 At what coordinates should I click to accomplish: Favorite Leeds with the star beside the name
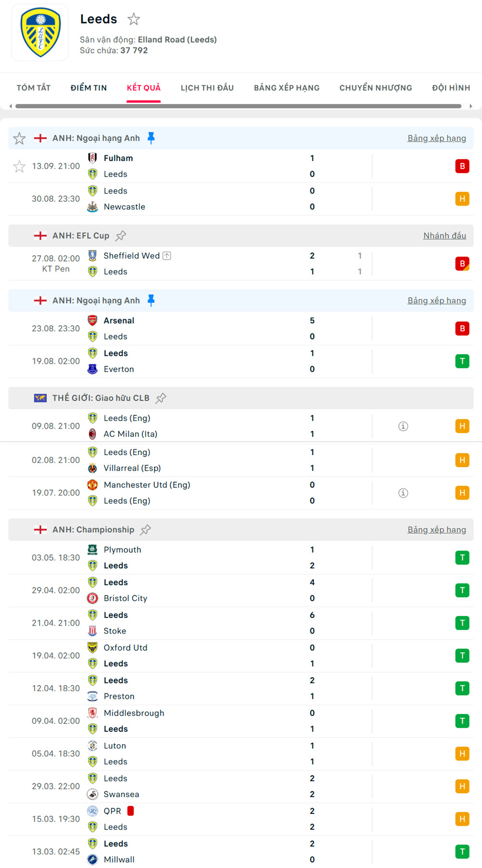(x=134, y=19)
